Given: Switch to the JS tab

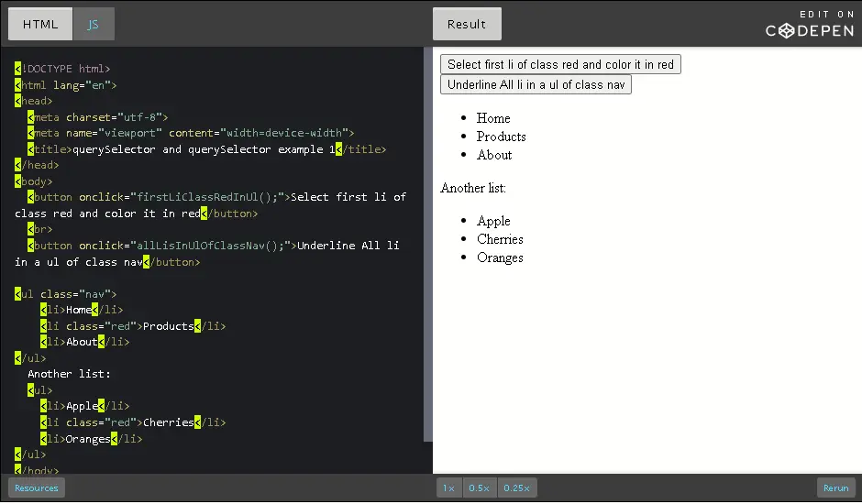Looking at the screenshot, I should click(94, 24).
